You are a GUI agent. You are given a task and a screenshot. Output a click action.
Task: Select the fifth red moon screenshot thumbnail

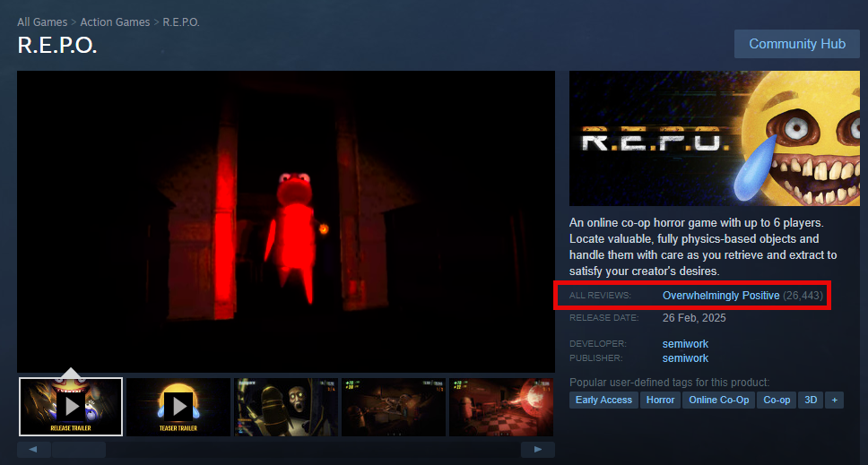(501, 407)
